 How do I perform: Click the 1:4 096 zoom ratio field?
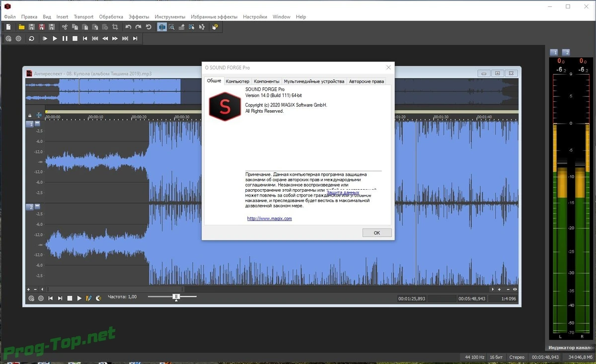[503, 298]
